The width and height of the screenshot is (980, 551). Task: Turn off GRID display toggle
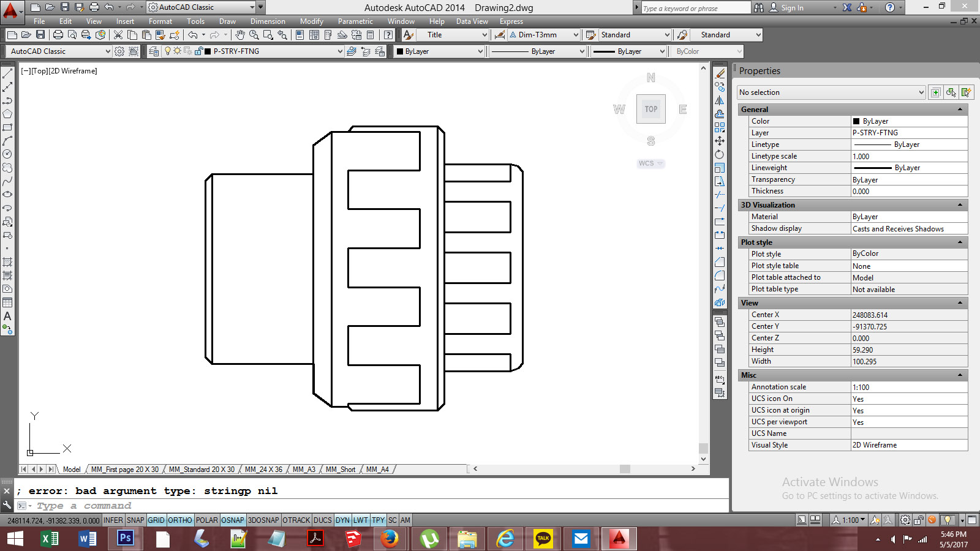156,520
